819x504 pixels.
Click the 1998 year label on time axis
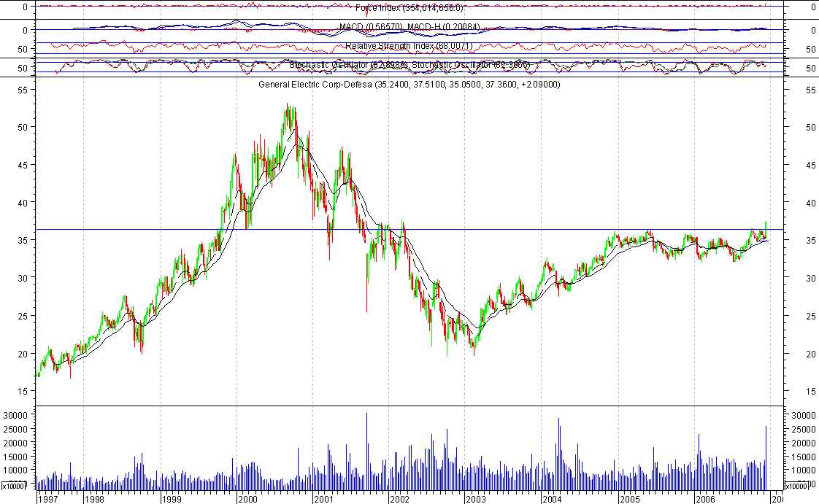point(94,499)
